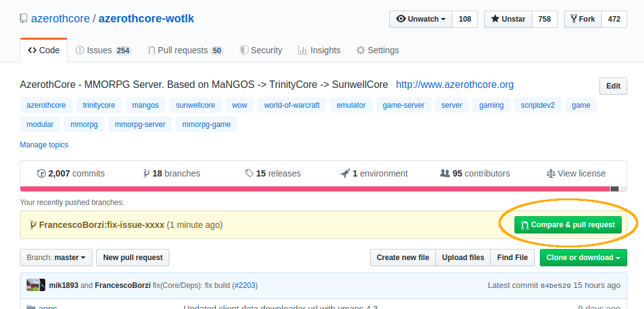This screenshot has width=644, height=309.
Task: Open the azerothcore-wotlk repository link
Action: coord(146,19)
